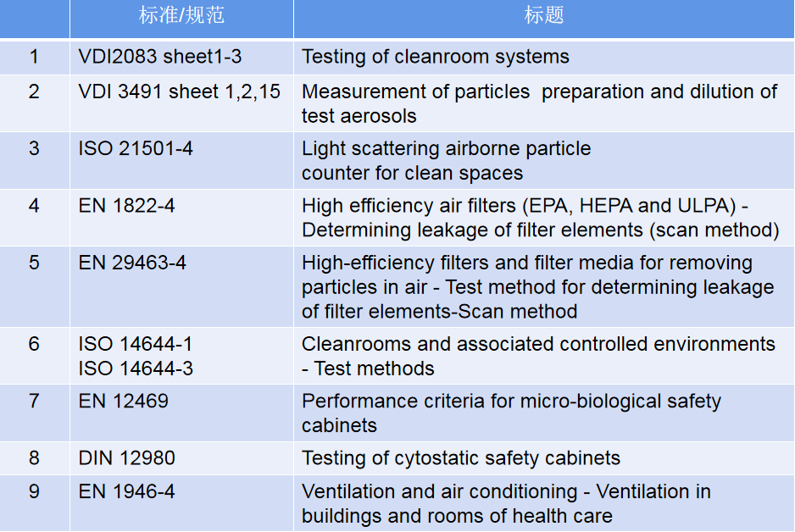Click the Measurement of particles title cell
Screen dimensions: 795x532
coord(539,103)
